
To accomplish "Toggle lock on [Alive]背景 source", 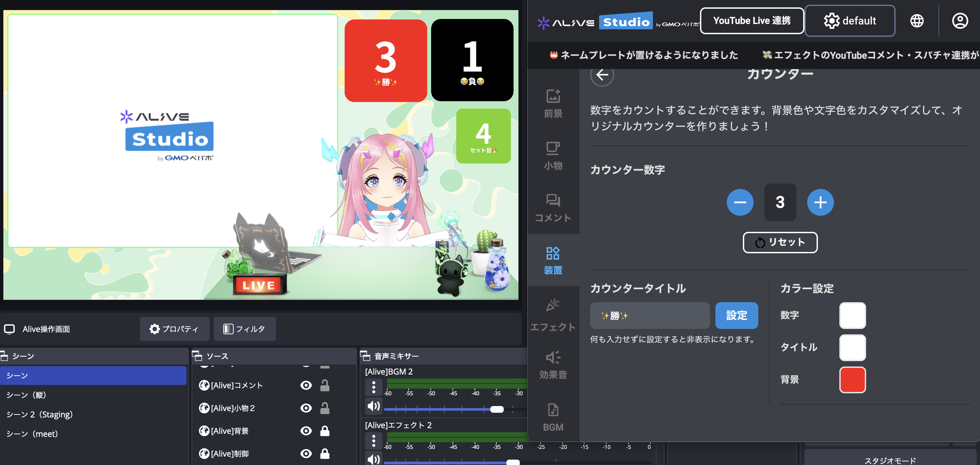I will pyautogui.click(x=325, y=431).
